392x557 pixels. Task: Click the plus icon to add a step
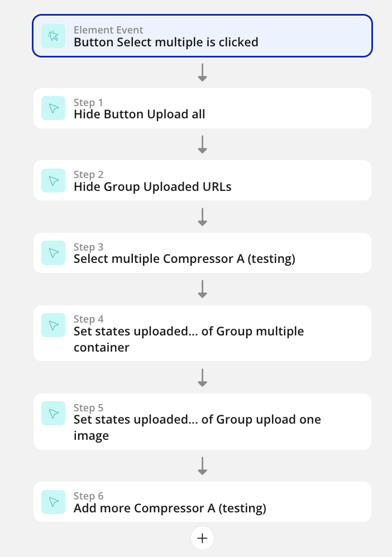(202, 538)
